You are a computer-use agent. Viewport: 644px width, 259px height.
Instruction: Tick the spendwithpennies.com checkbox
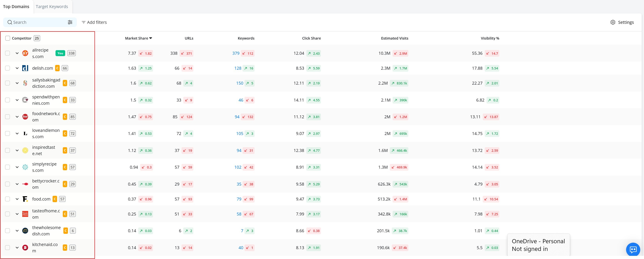tap(7, 100)
